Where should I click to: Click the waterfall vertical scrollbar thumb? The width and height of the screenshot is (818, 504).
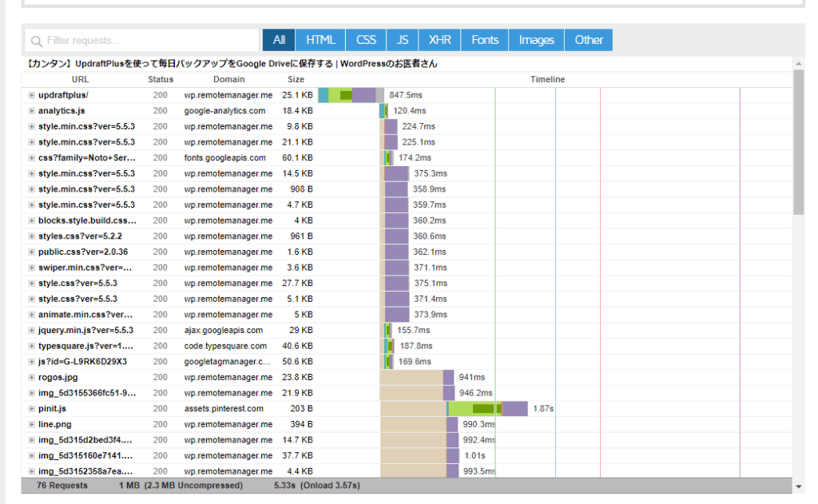coord(798,142)
